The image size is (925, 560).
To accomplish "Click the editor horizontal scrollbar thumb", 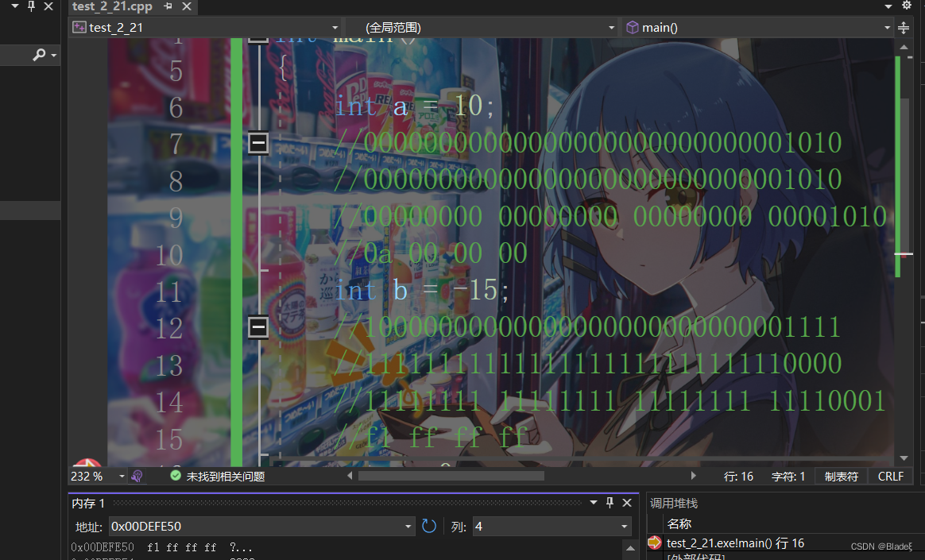I will (x=451, y=476).
